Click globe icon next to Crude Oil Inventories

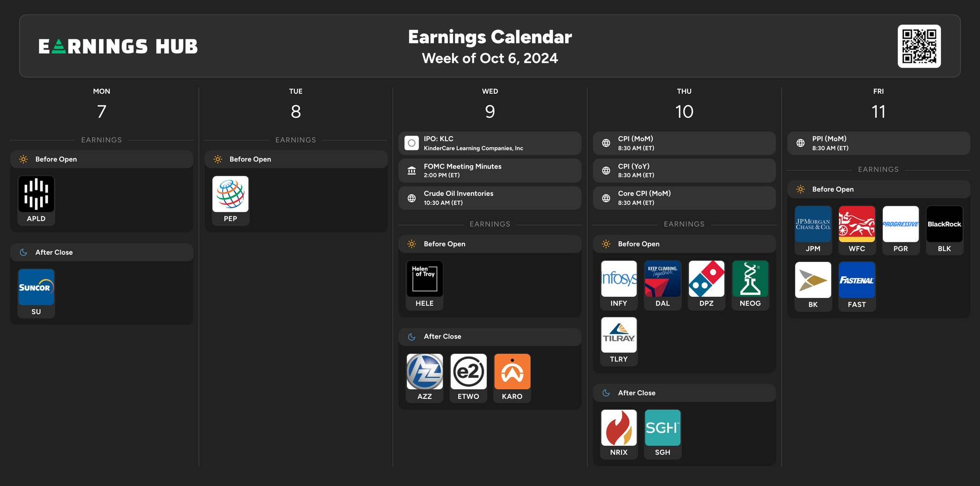coord(412,198)
